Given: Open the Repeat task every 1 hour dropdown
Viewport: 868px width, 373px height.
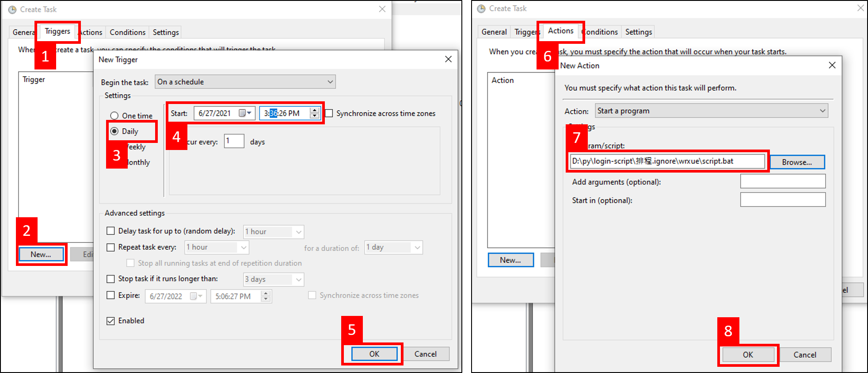Looking at the screenshot, I should [x=217, y=247].
